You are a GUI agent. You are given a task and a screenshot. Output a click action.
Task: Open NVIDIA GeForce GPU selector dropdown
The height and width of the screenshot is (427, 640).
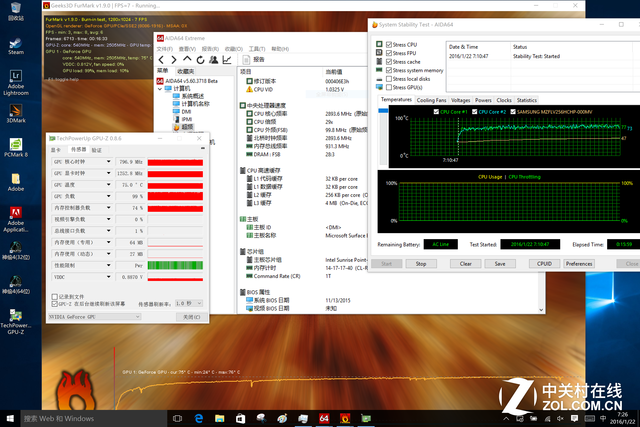coord(94,317)
